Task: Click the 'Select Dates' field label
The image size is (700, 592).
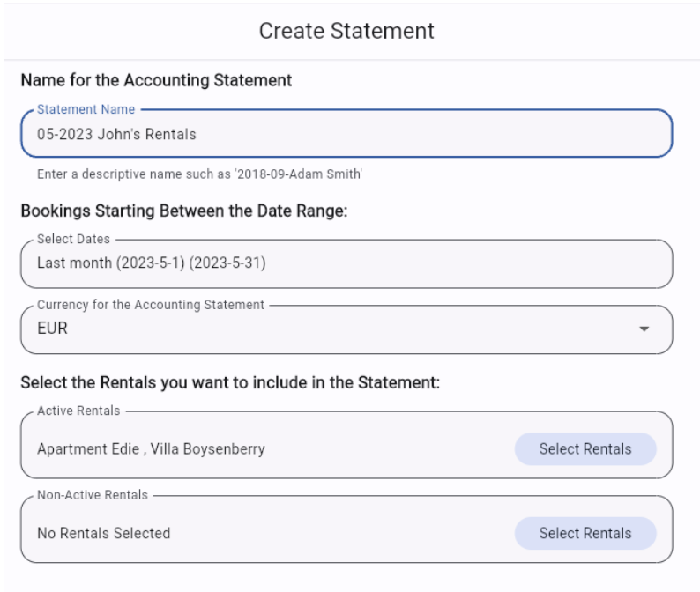Action: coord(76,239)
